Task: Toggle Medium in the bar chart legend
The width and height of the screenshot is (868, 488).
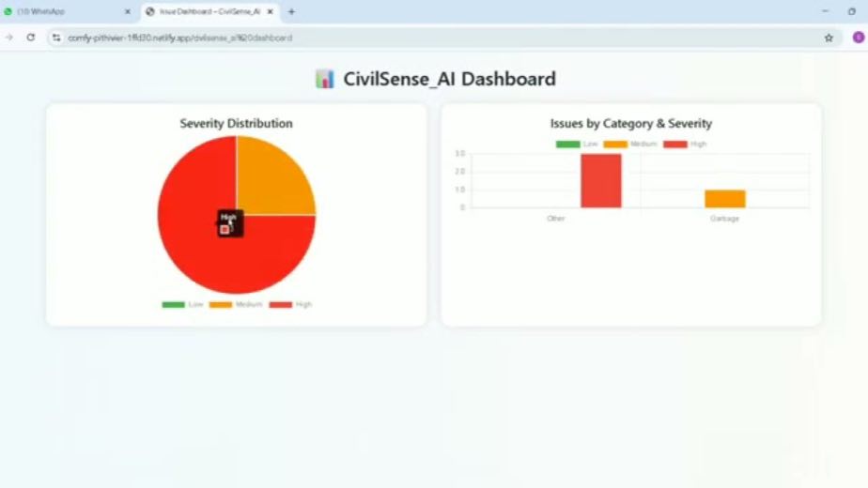Action: point(630,144)
